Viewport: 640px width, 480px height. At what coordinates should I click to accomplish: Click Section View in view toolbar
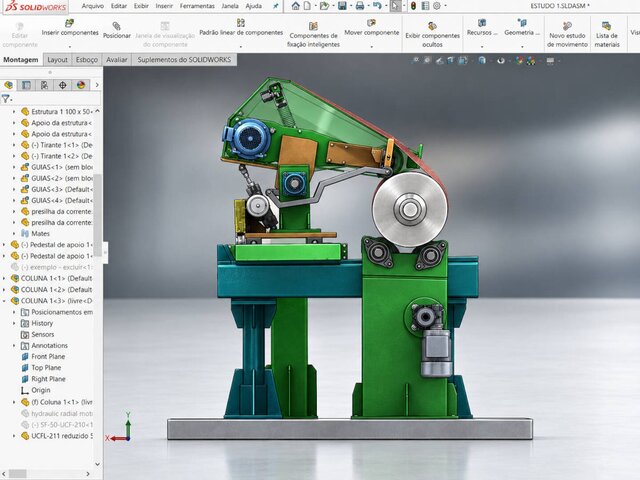[451, 60]
